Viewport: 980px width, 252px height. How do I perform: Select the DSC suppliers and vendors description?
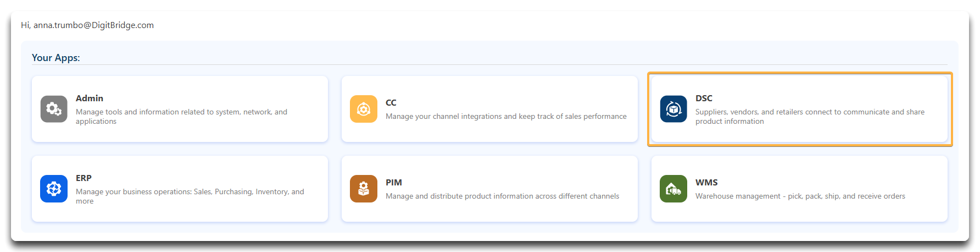(x=810, y=117)
